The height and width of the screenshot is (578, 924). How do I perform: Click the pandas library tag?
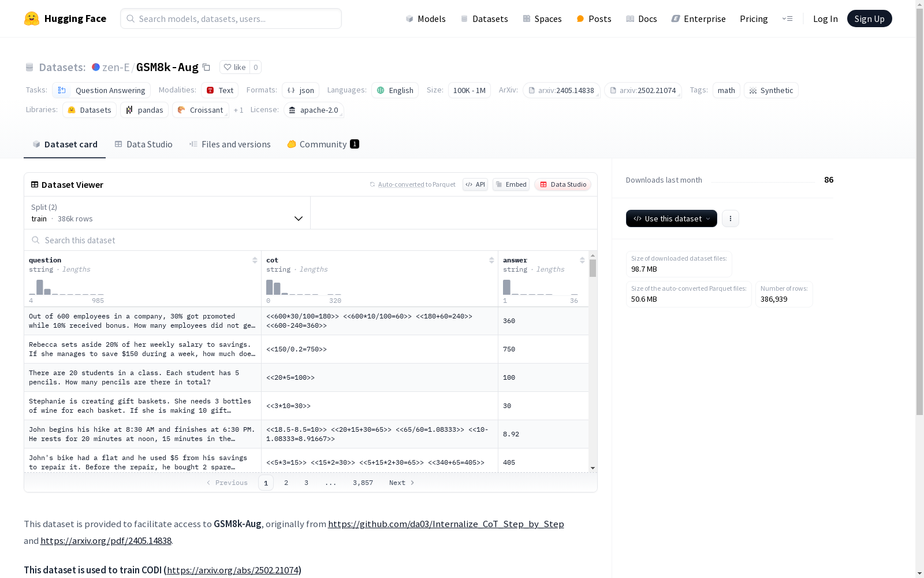(x=144, y=110)
